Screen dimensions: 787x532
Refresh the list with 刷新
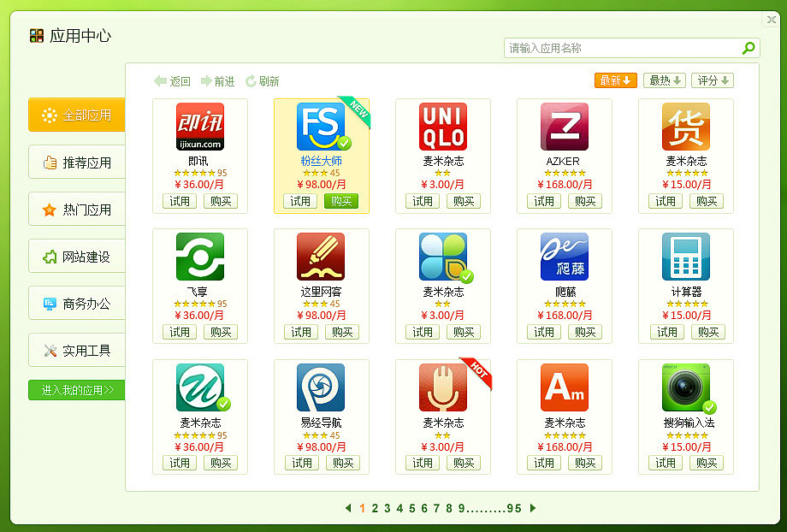pyautogui.click(x=262, y=81)
